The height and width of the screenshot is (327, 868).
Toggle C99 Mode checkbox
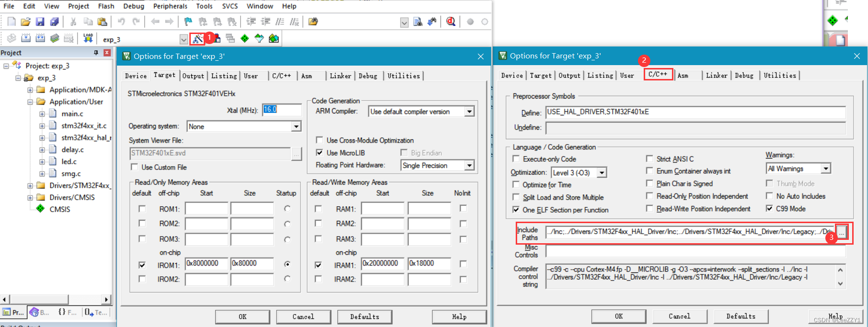tap(769, 209)
